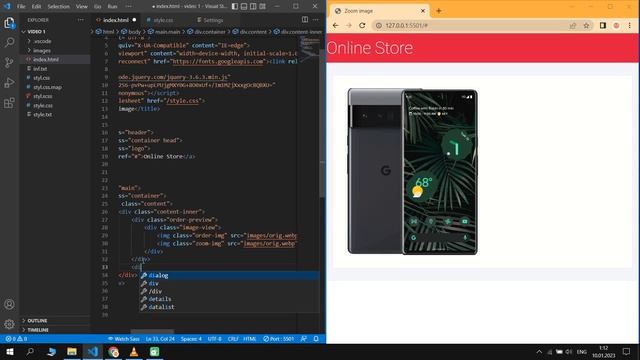Screen dimensions: 640x360
Task: Switch to the style.css editor tab
Action: tap(163, 20)
